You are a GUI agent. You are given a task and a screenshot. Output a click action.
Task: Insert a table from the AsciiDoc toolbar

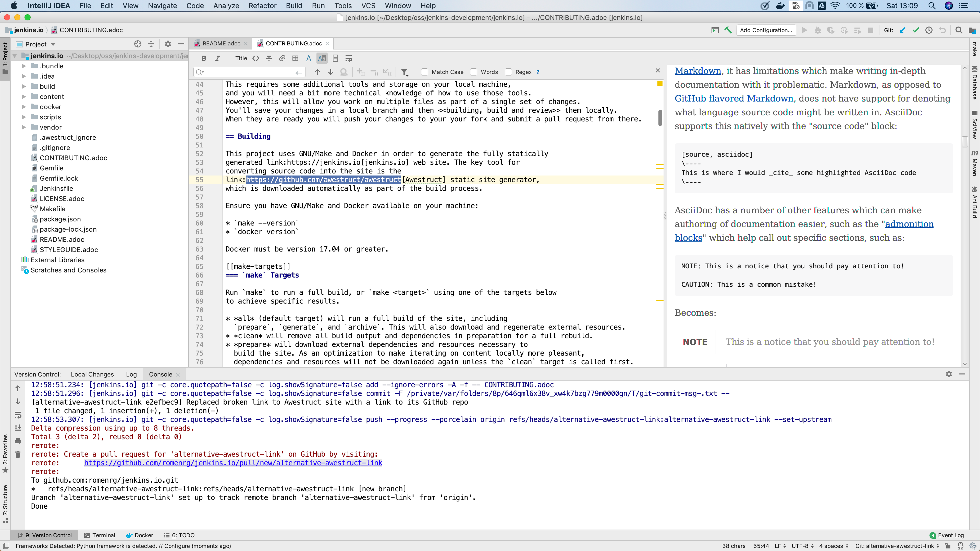295,58
